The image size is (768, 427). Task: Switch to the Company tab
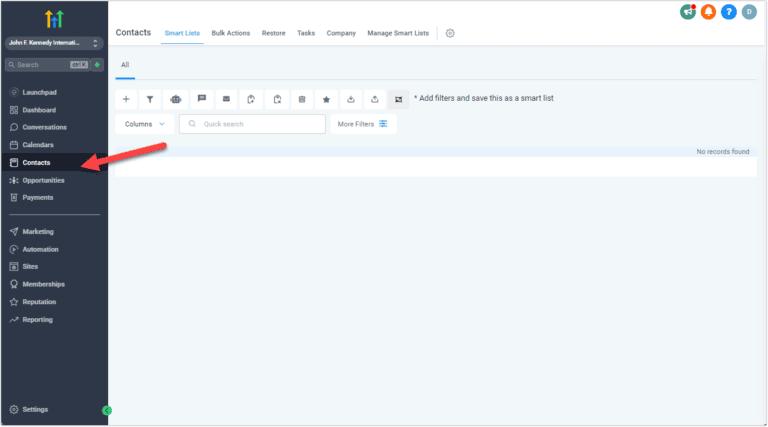tap(341, 33)
